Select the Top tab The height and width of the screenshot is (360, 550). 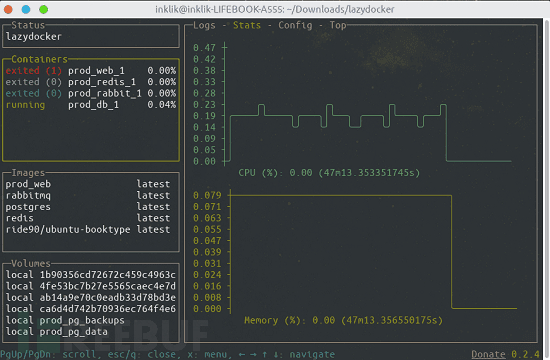[x=337, y=25]
